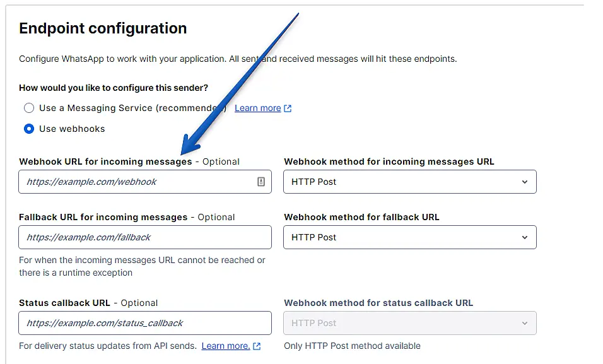Click the external-link icon after Messaging Service Learn more
The height and width of the screenshot is (364, 603).
pyautogui.click(x=288, y=109)
